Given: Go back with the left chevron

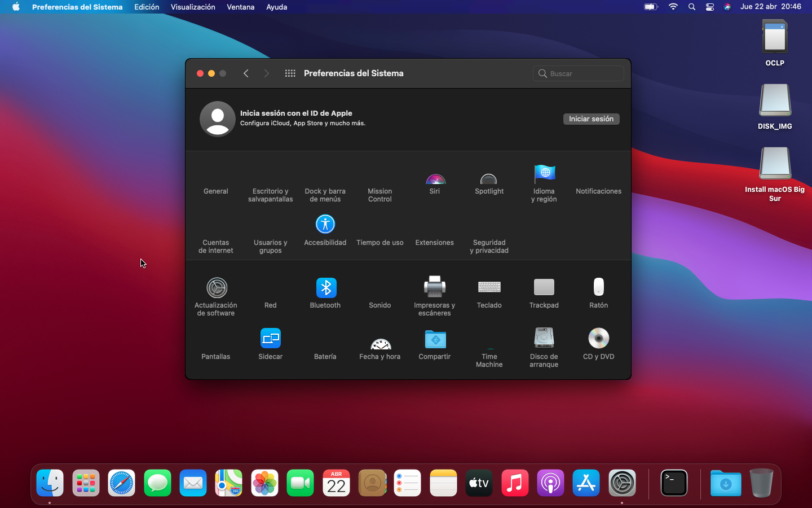Looking at the screenshot, I should (x=246, y=73).
